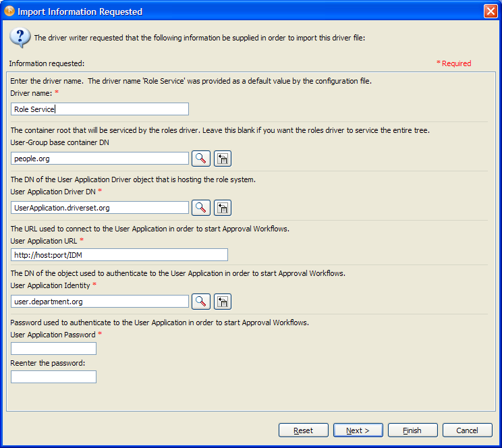Click the 'Information requested:' heading
Image resolution: width=502 pixels, height=448 pixels.
tap(47, 63)
